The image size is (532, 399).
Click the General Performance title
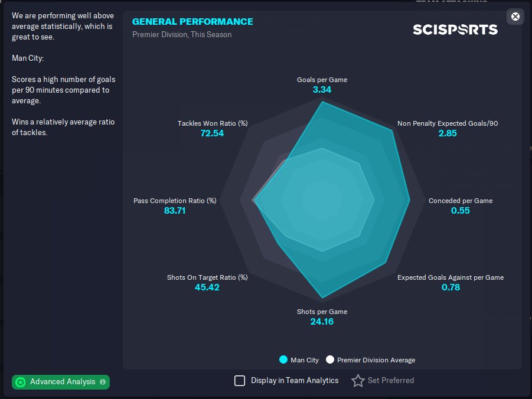[192, 21]
